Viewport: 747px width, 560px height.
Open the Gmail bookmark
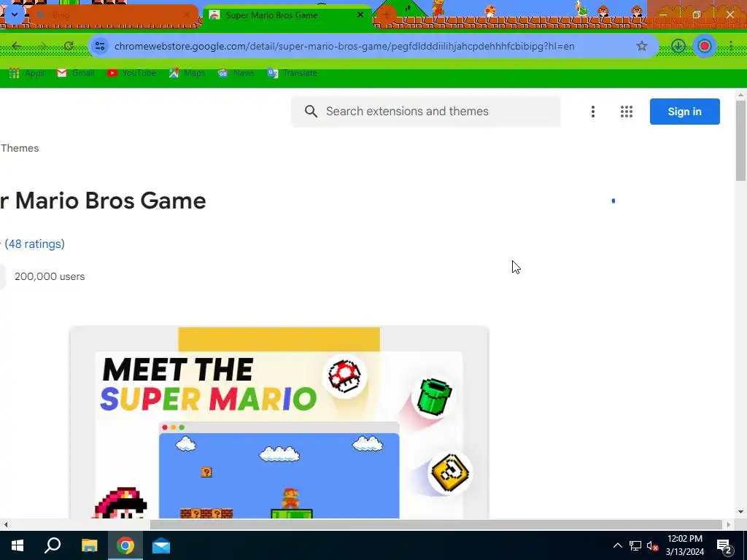(76, 73)
